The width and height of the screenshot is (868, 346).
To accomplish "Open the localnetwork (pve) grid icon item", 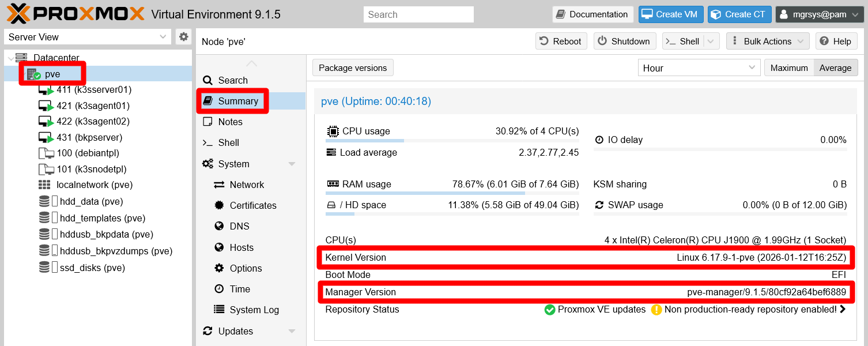I will click(44, 185).
